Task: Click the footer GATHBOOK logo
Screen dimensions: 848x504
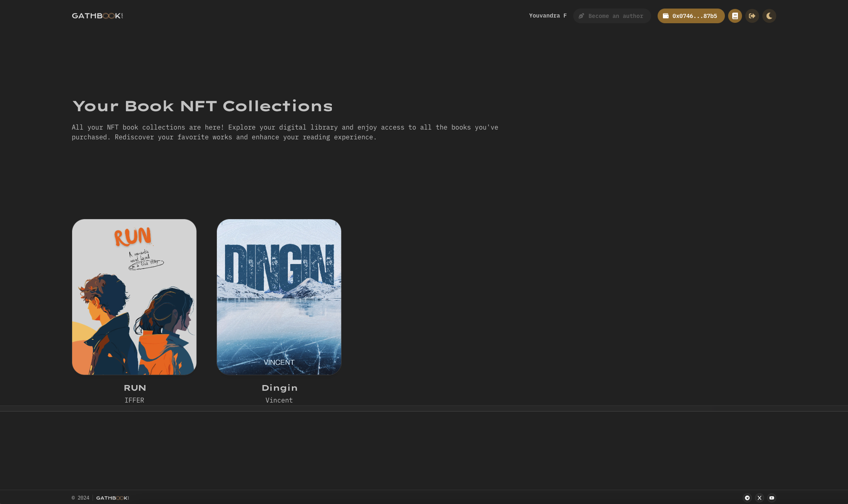Action: 113,498
